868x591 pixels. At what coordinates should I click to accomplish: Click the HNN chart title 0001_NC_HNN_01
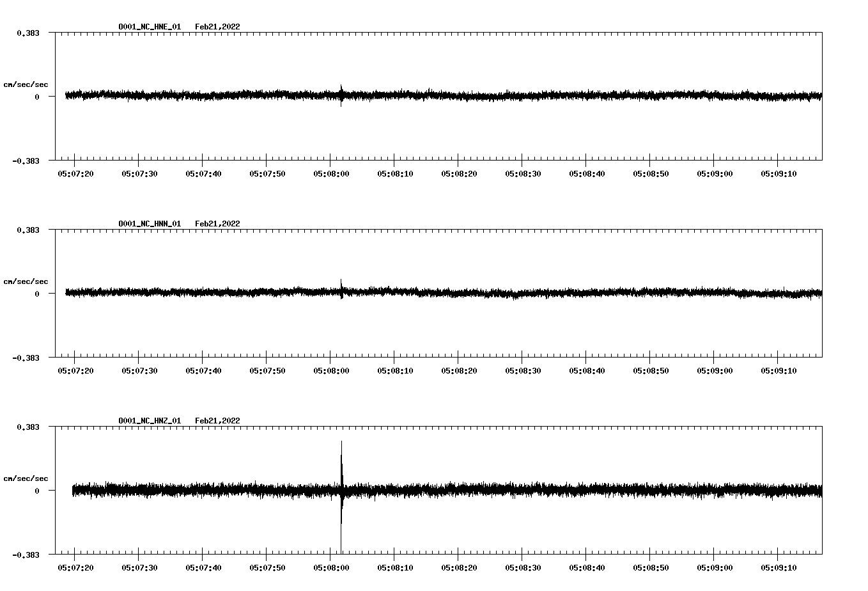coord(150,224)
